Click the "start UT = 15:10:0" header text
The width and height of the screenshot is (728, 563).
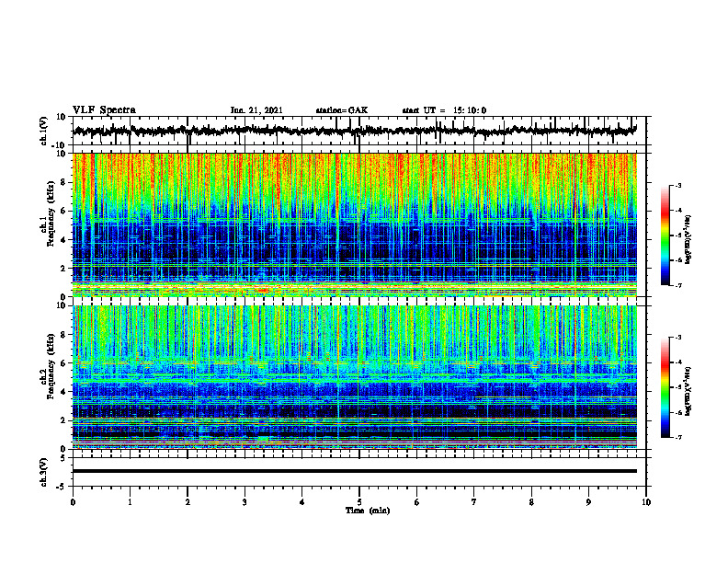[444, 110]
